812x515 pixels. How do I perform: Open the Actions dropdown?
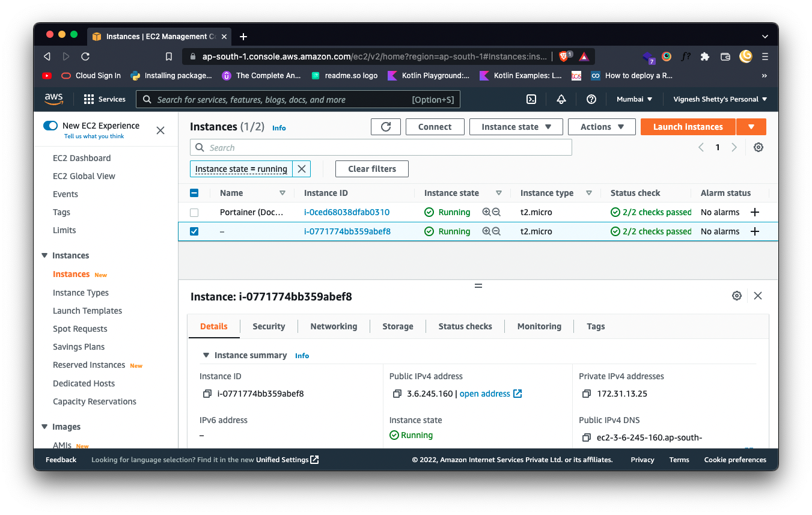click(x=602, y=127)
